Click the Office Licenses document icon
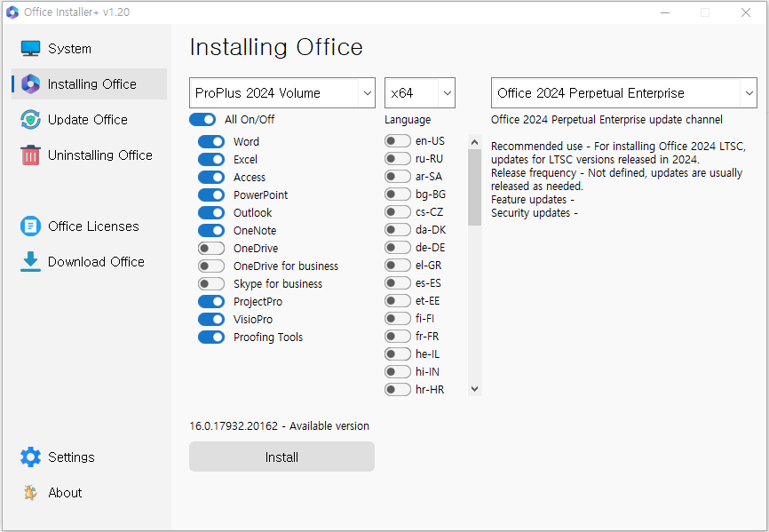Viewport: 769px width, 532px height. pos(30,226)
